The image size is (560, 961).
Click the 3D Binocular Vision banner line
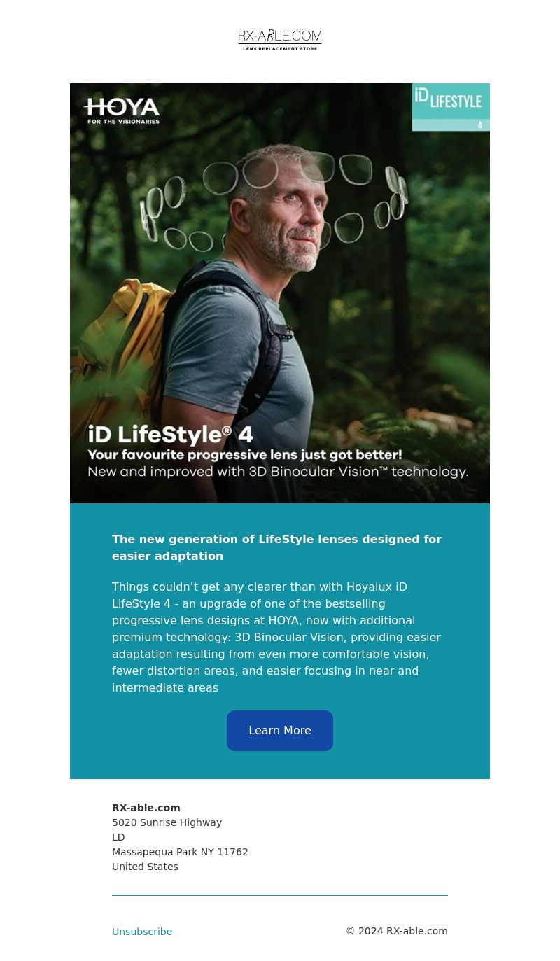click(x=278, y=472)
